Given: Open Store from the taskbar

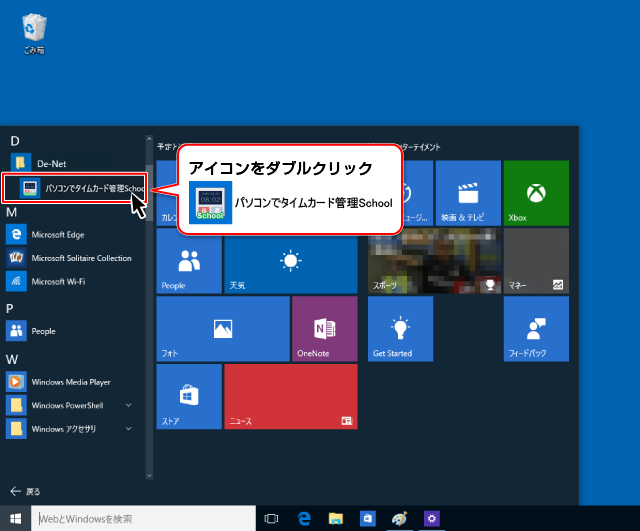Looking at the screenshot, I should (x=368, y=518).
